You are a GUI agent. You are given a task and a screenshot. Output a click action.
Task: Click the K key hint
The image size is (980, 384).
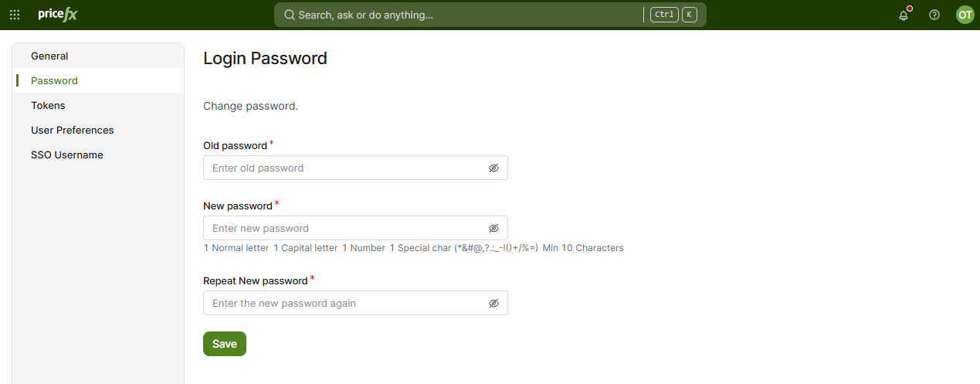tap(690, 15)
